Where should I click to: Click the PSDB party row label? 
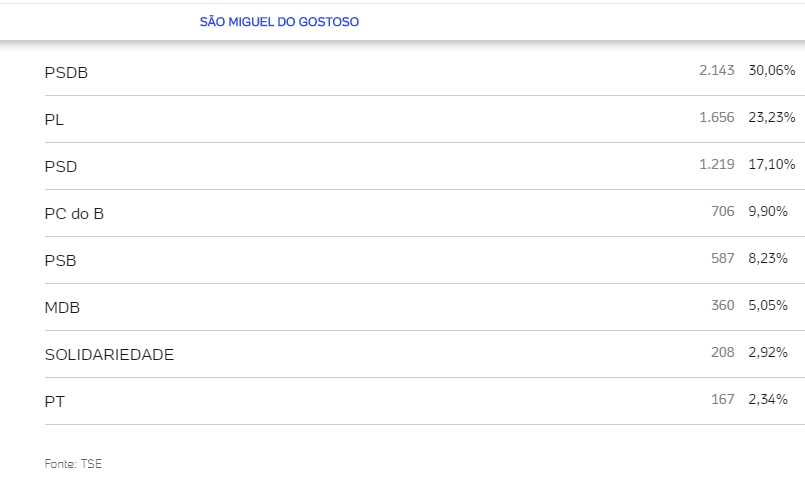pyautogui.click(x=67, y=73)
